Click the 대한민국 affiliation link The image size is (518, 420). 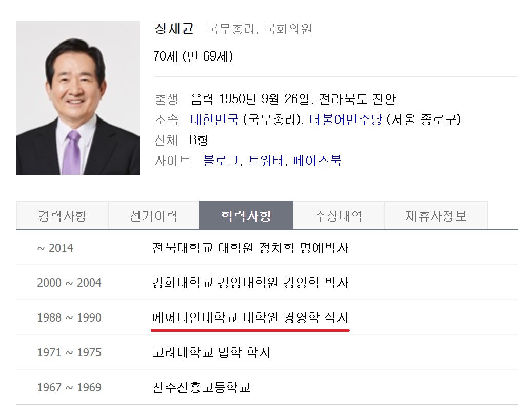(x=214, y=119)
